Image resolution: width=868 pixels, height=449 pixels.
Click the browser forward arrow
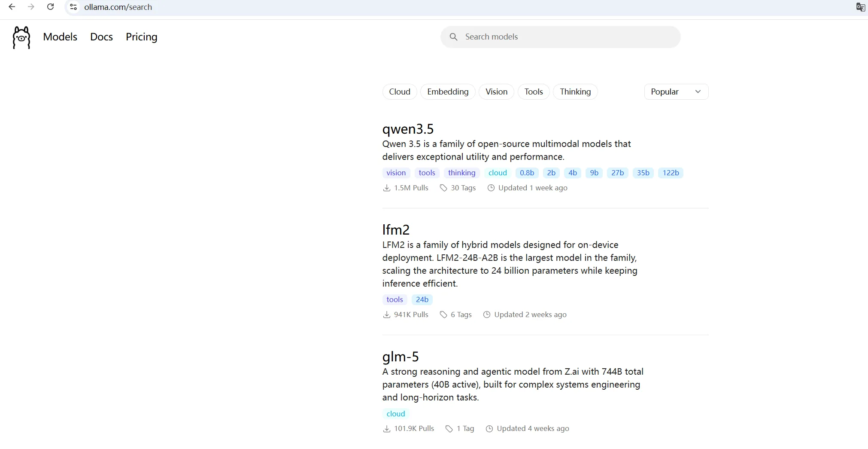[31, 7]
